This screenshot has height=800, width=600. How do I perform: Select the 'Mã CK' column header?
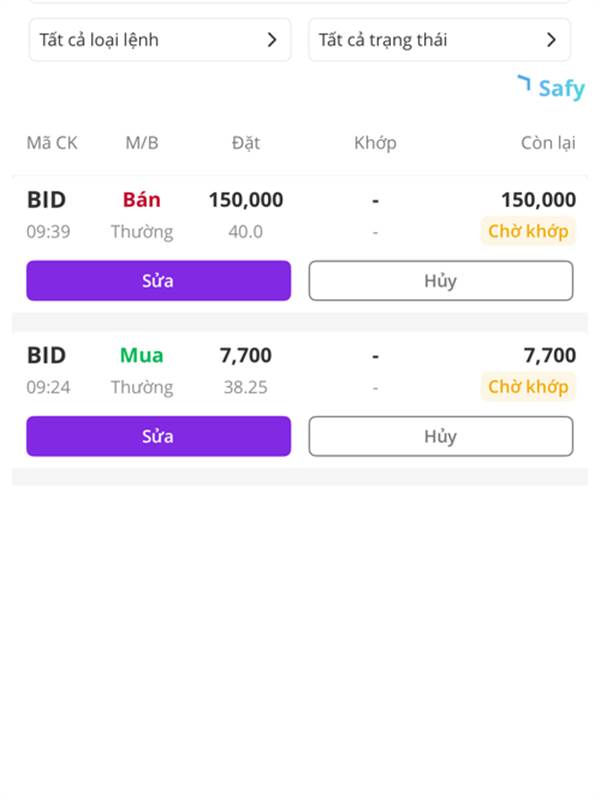(52, 143)
